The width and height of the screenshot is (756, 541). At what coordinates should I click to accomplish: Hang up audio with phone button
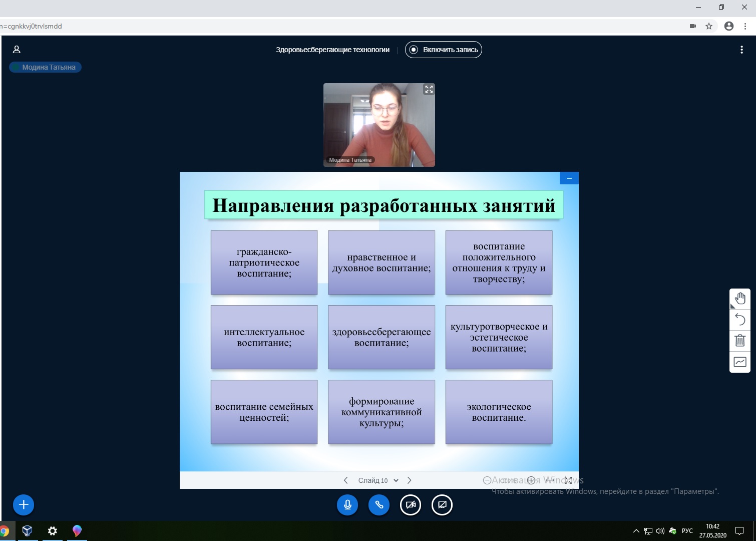pos(379,505)
